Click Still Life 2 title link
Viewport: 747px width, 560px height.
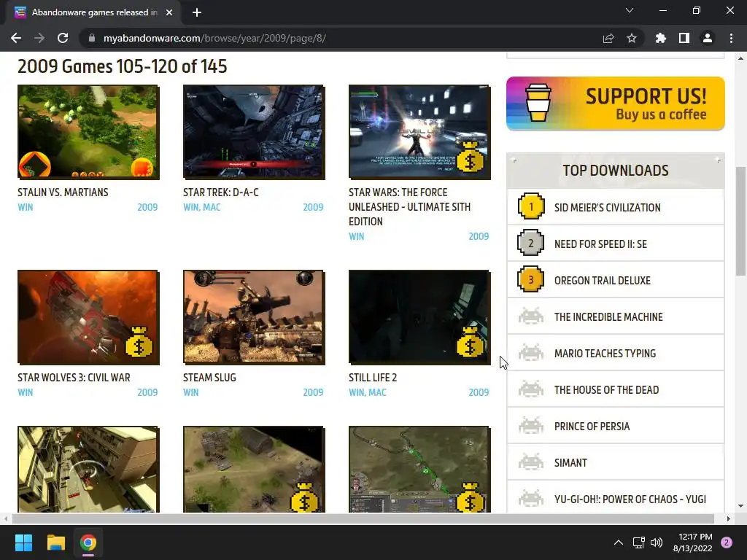(x=373, y=378)
